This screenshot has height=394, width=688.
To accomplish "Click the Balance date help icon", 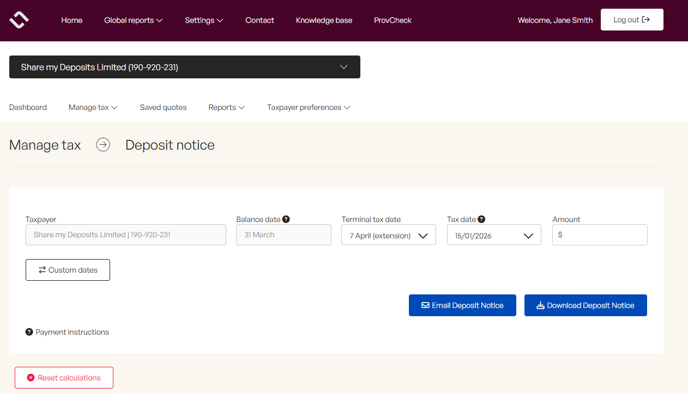I will pyautogui.click(x=286, y=219).
